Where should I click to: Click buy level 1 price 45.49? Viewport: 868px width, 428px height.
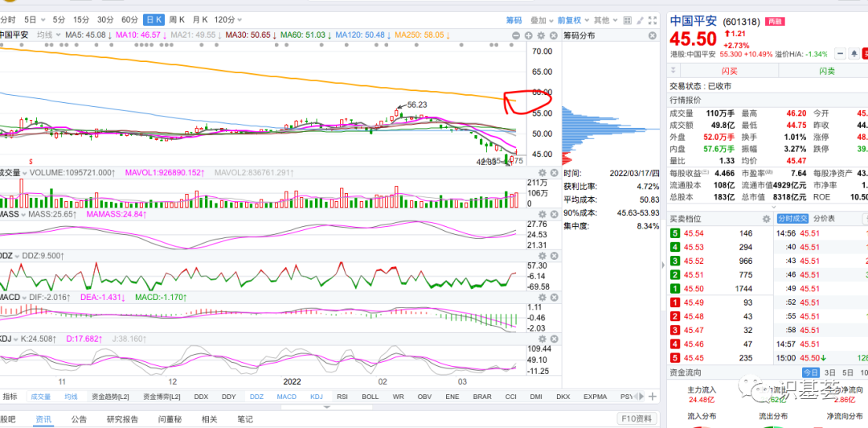coord(694,302)
